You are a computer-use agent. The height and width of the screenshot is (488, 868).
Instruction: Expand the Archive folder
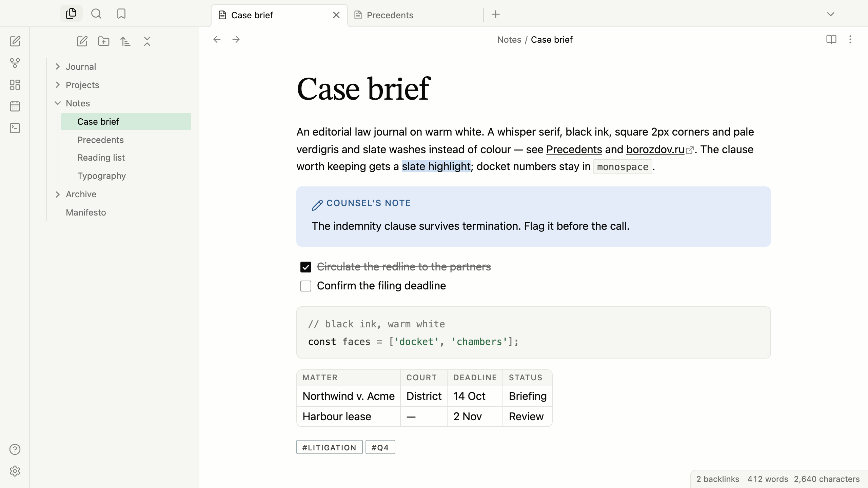(x=58, y=194)
